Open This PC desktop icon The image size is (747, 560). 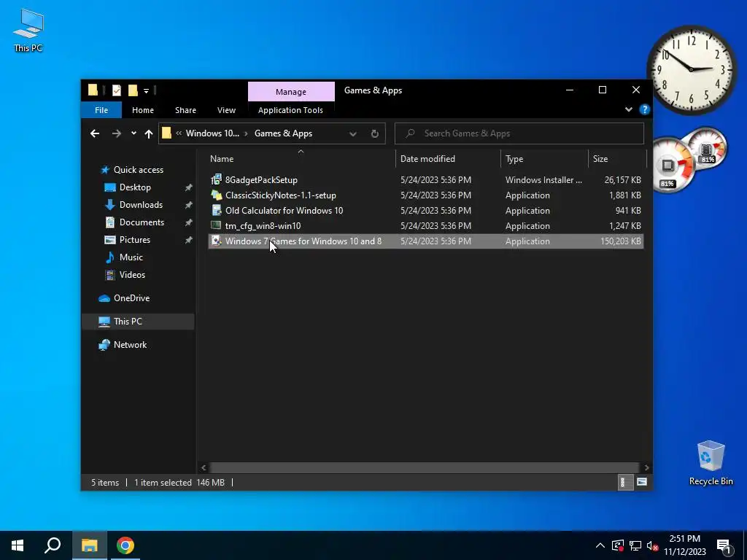pyautogui.click(x=28, y=30)
